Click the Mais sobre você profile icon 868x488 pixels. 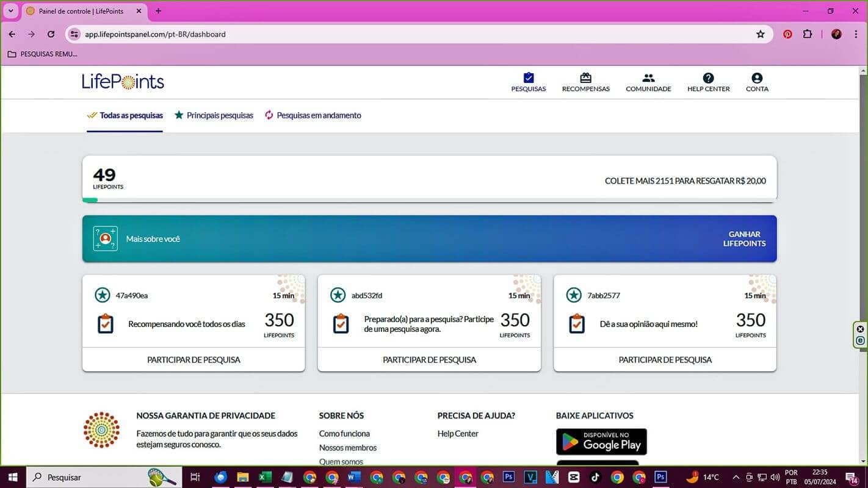point(105,239)
